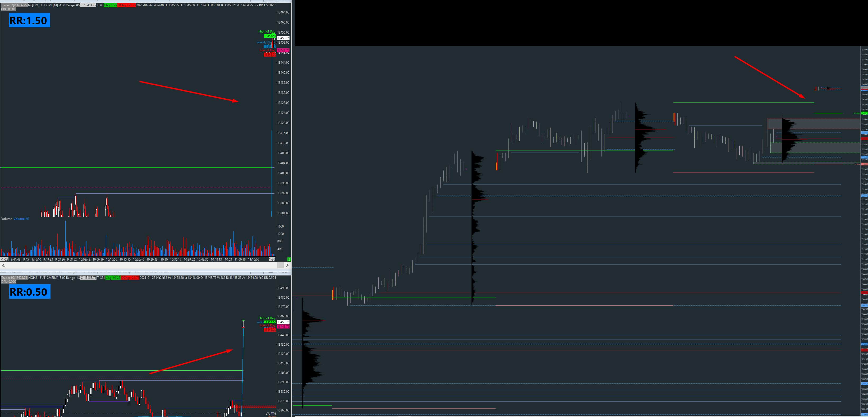
Task: Click the RR:1.50 blue label
Action: [29, 20]
